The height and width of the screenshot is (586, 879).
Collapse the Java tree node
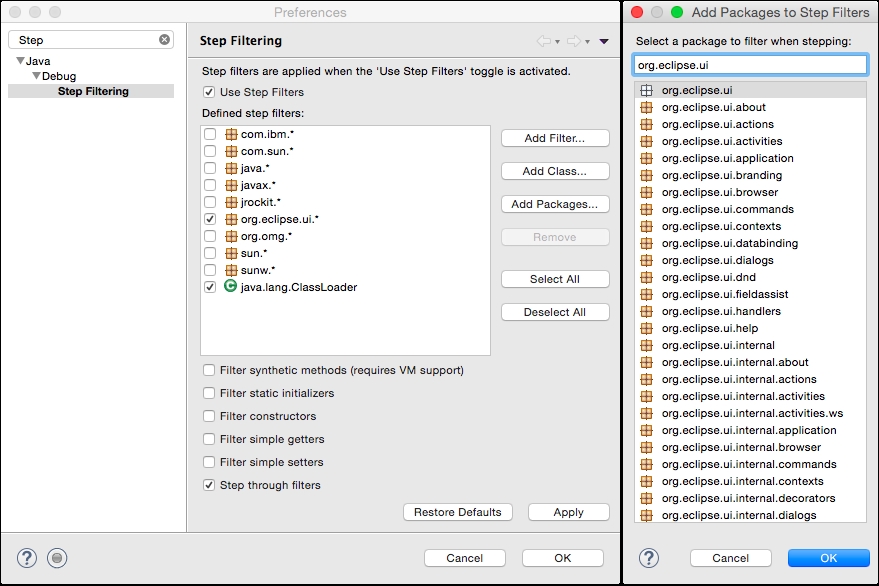click(19, 62)
